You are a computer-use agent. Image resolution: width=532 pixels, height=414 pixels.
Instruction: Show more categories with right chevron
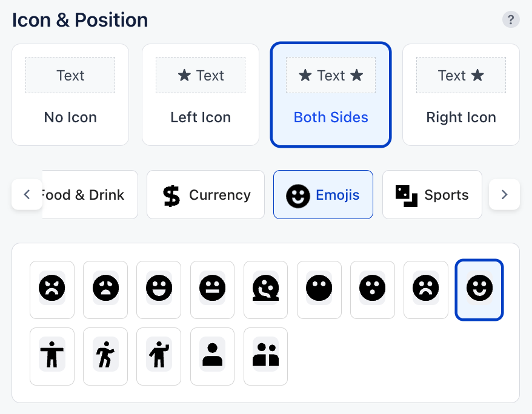504,195
